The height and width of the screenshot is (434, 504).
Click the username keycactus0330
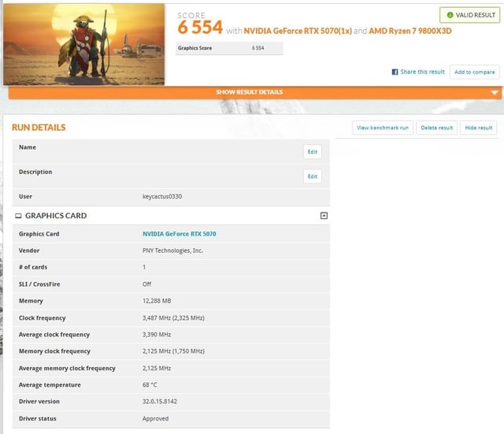(x=161, y=196)
